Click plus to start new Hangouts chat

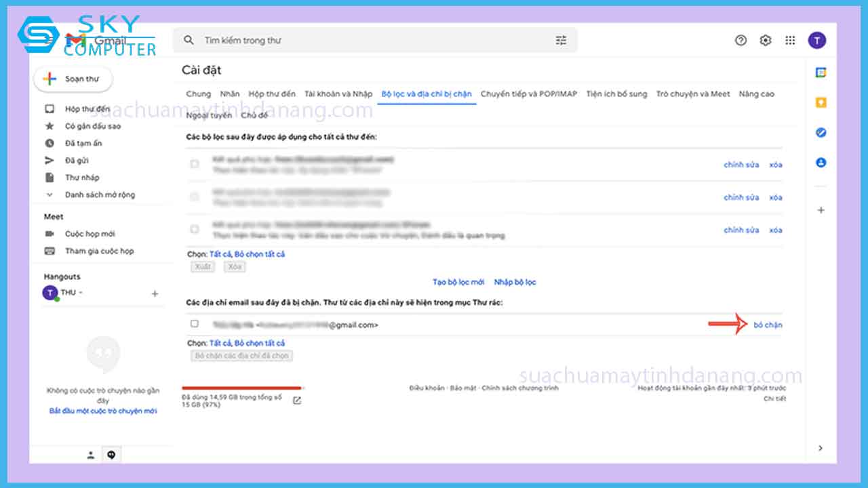click(155, 293)
